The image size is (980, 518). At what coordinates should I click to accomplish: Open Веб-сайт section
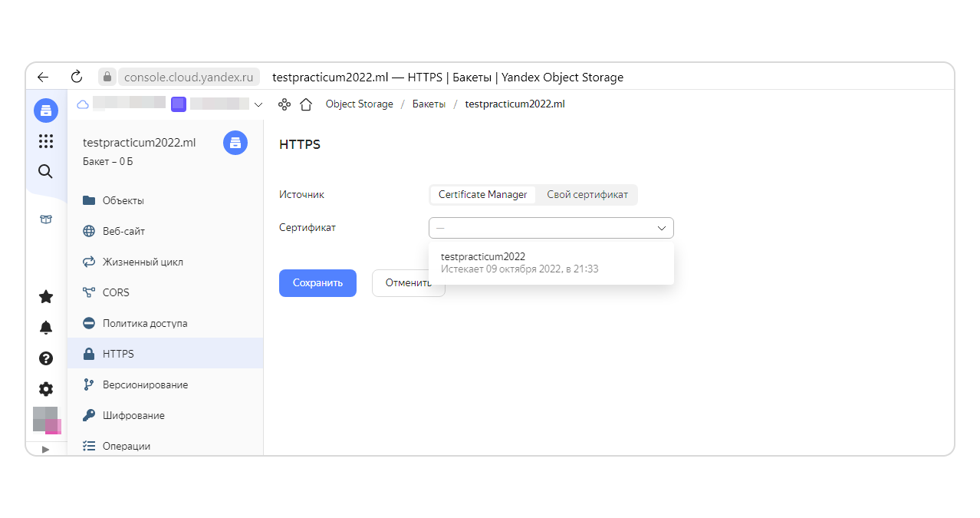[165, 231]
